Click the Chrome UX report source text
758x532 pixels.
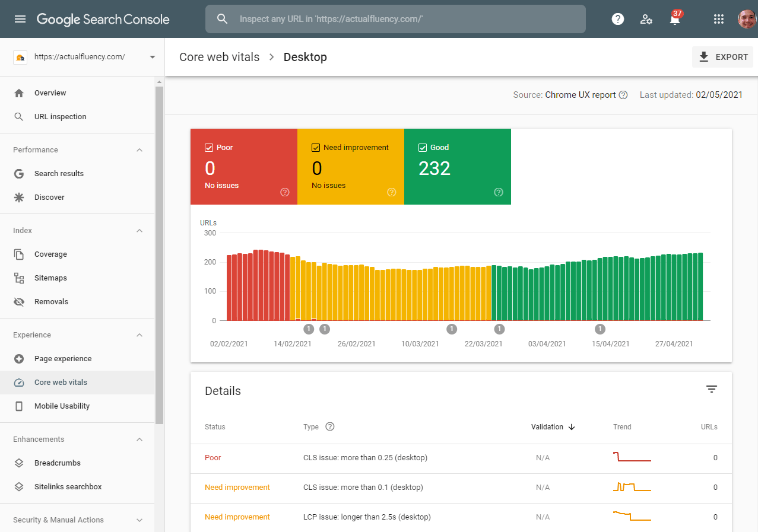click(581, 95)
